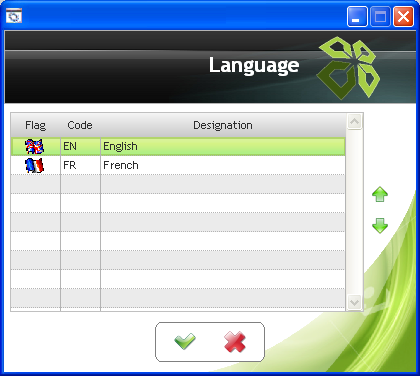Click the scrollbar up arrow

[x=354, y=122]
